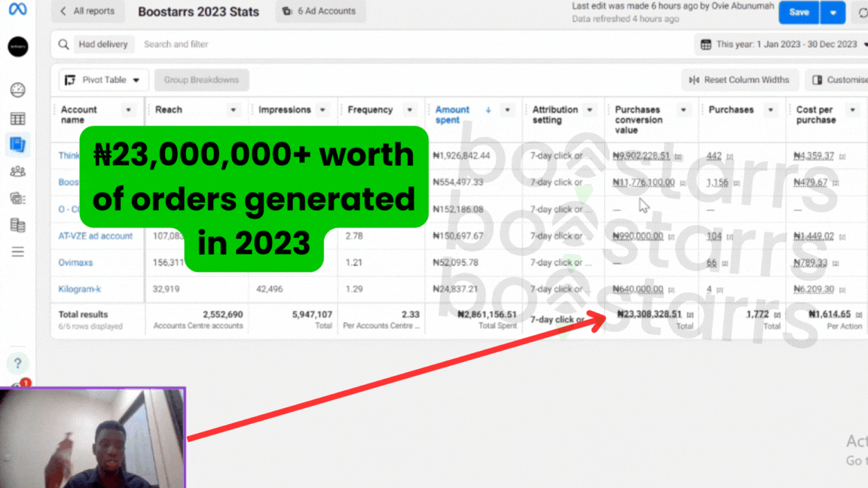The width and height of the screenshot is (868, 488).
Task: Click footnote icon beside 442 purchases
Action: coord(730,157)
